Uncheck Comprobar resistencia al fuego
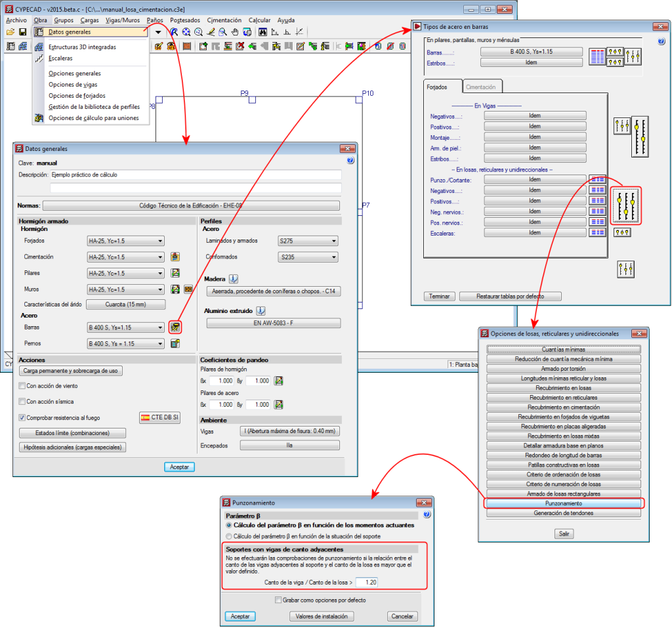 pyautogui.click(x=22, y=417)
